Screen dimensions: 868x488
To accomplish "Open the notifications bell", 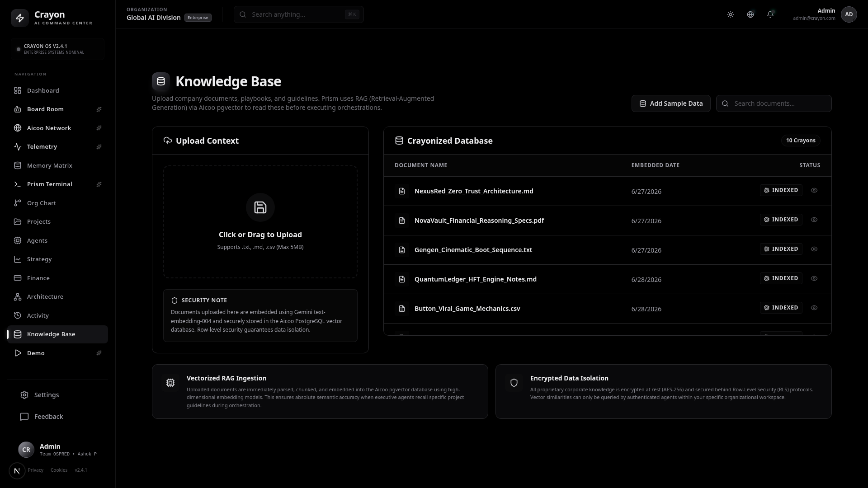I will [770, 14].
